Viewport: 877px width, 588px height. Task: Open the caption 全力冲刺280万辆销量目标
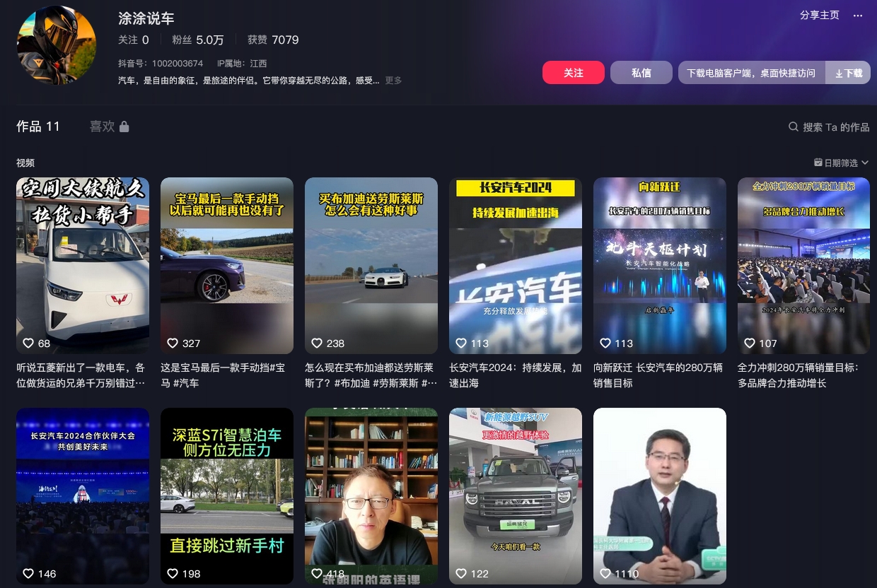[798, 375]
